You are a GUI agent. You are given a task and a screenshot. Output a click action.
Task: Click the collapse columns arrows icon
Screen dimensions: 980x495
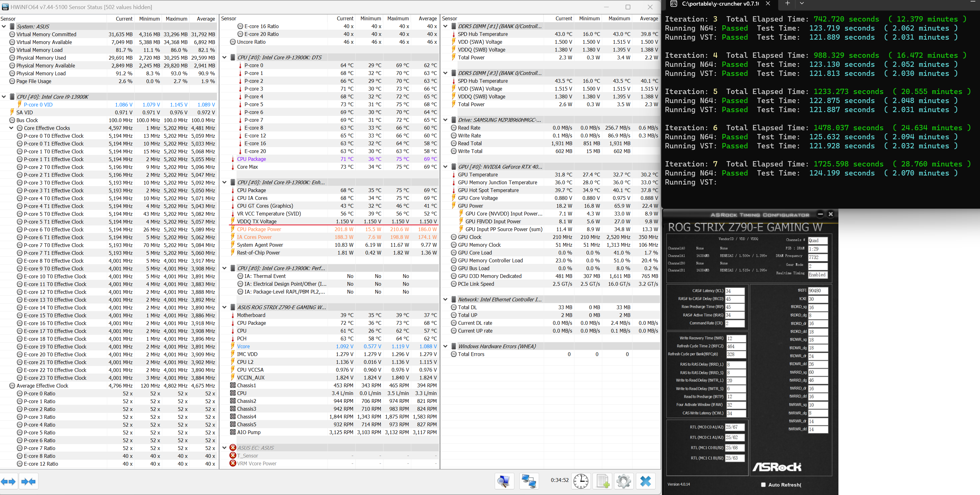click(x=28, y=482)
